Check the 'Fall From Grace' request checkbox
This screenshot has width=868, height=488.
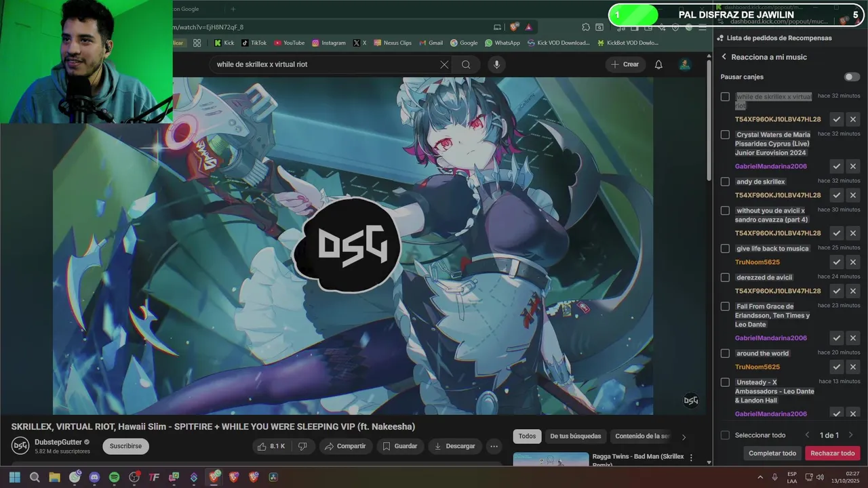point(725,306)
